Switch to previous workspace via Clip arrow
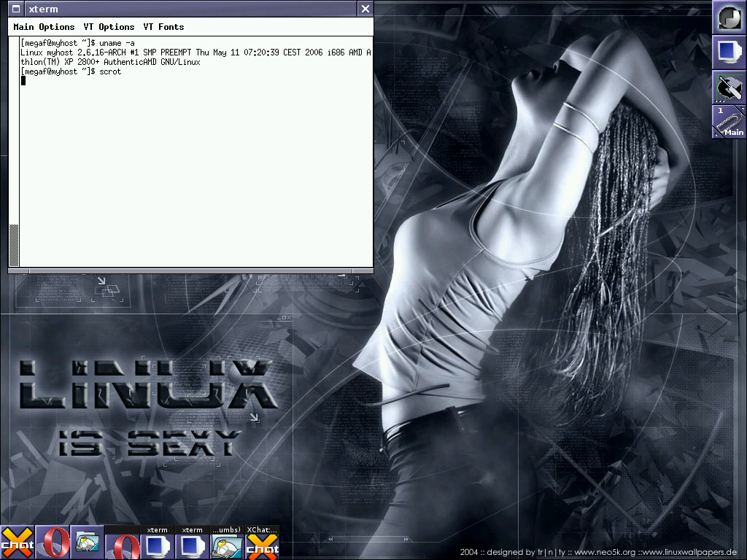747x560 pixels. click(x=716, y=134)
